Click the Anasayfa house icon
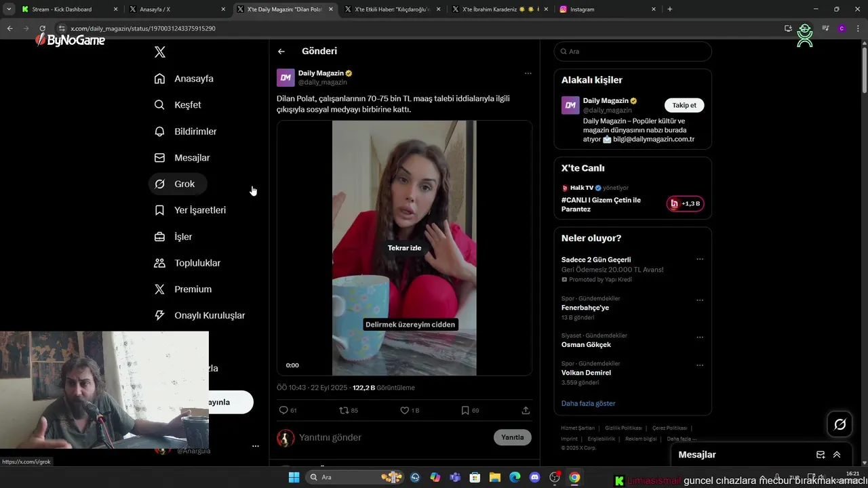The width and height of the screenshot is (868, 488). pos(159,79)
